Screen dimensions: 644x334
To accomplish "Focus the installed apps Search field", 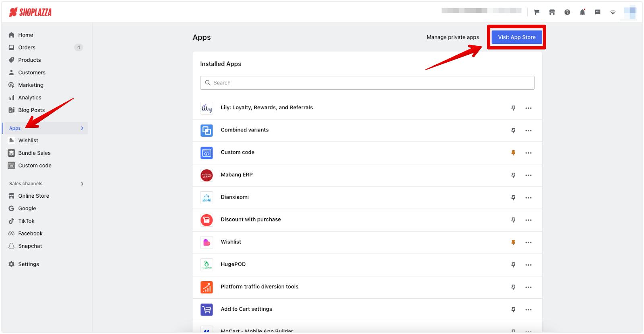I will click(x=367, y=83).
